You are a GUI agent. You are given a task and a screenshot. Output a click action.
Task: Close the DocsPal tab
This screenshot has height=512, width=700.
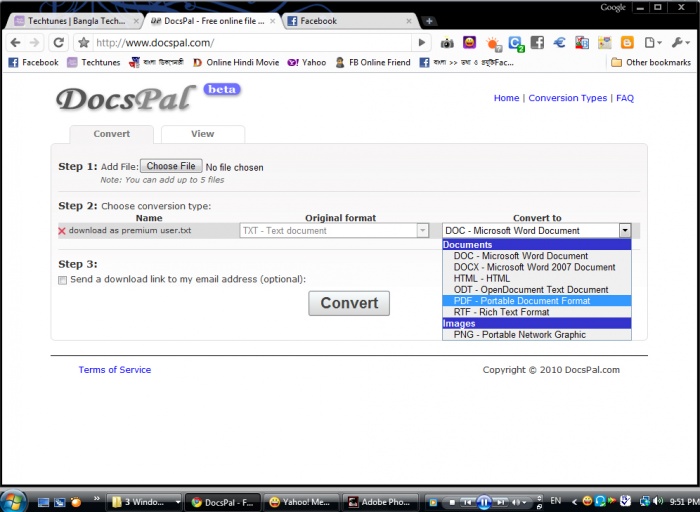[x=272, y=21]
